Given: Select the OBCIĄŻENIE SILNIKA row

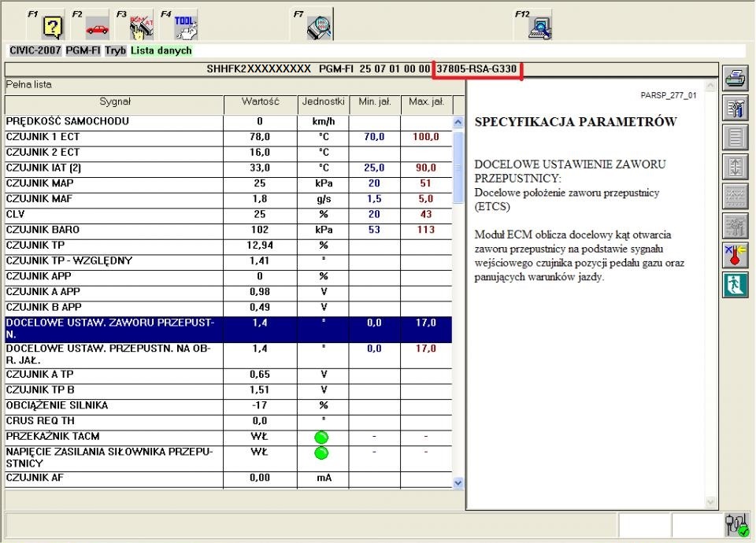Looking at the screenshot, I should tap(228, 405).
